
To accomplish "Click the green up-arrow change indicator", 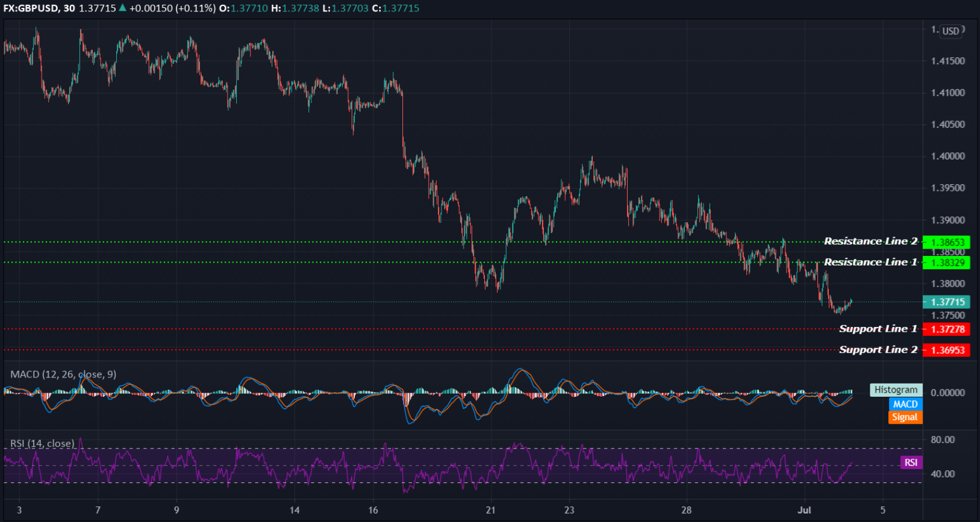I will coord(122,8).
